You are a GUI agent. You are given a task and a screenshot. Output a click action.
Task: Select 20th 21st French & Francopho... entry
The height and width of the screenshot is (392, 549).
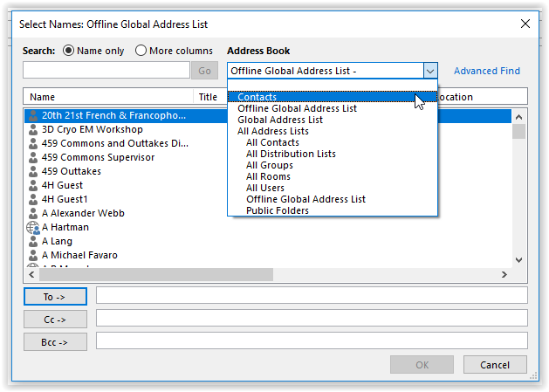[x=113, y=115]
